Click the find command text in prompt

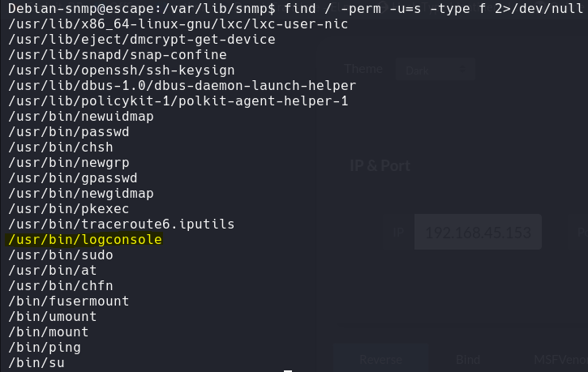433,9
